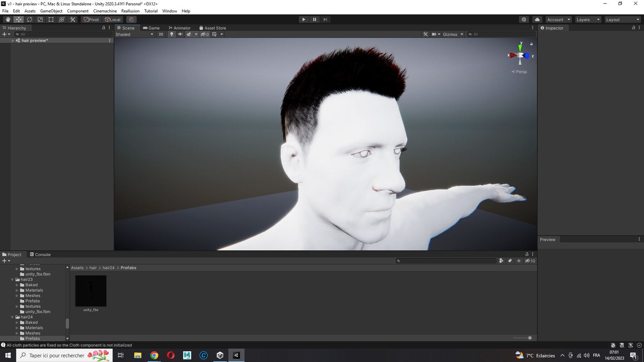Switch to the Game tab
Viewport: 644px width, 362px height.
click(151, 28)
